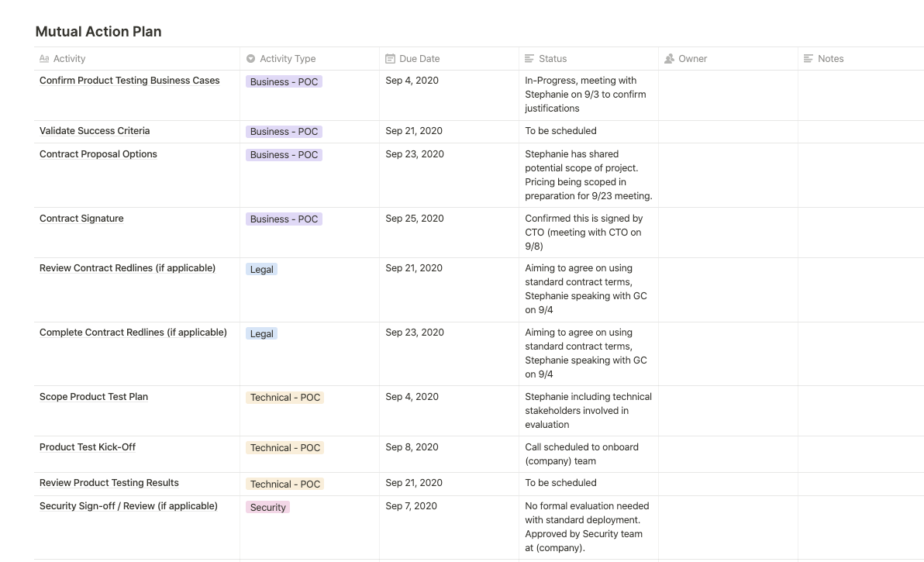Click the Due Date calendar icon
This screenshot has height=562, width=924.
[x=391, y=59]
